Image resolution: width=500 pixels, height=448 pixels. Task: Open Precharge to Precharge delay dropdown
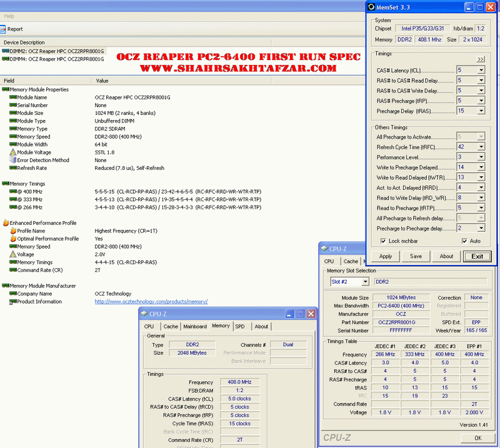point(481,228)
